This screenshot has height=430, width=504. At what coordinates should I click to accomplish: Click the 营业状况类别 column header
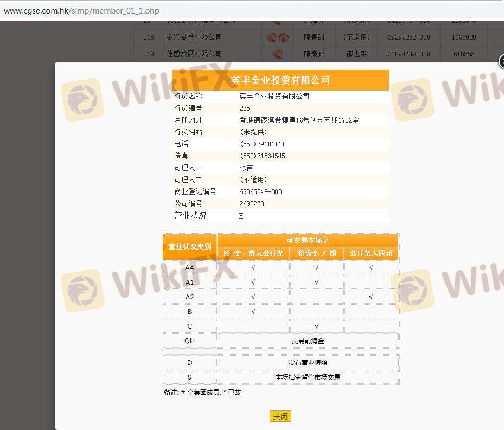click(x=189, y=247)
